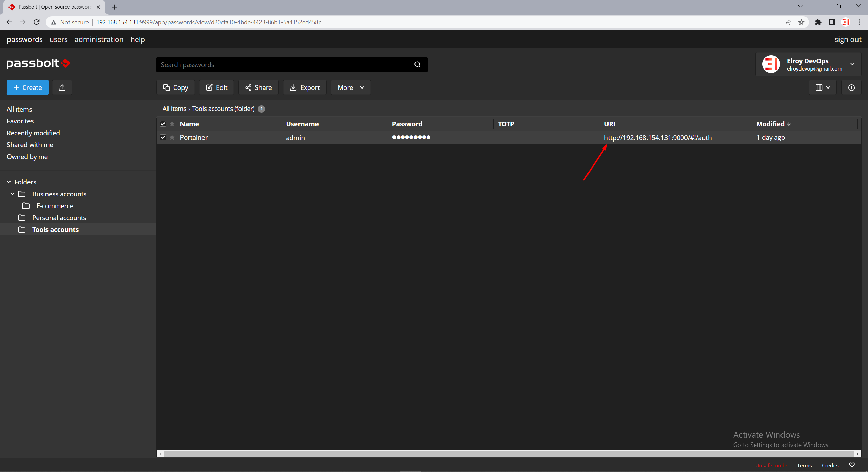Open the Chrome three-dot menu
Image resolution: width=868 pixels, height=472 pixels.
click(x=859, y=22)
